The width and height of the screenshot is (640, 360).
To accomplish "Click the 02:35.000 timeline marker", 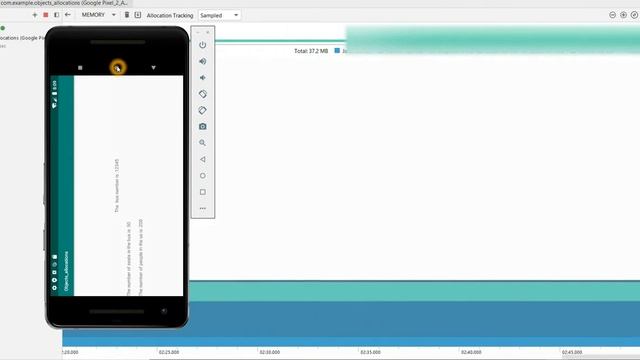I will click(x=370, y=352).
